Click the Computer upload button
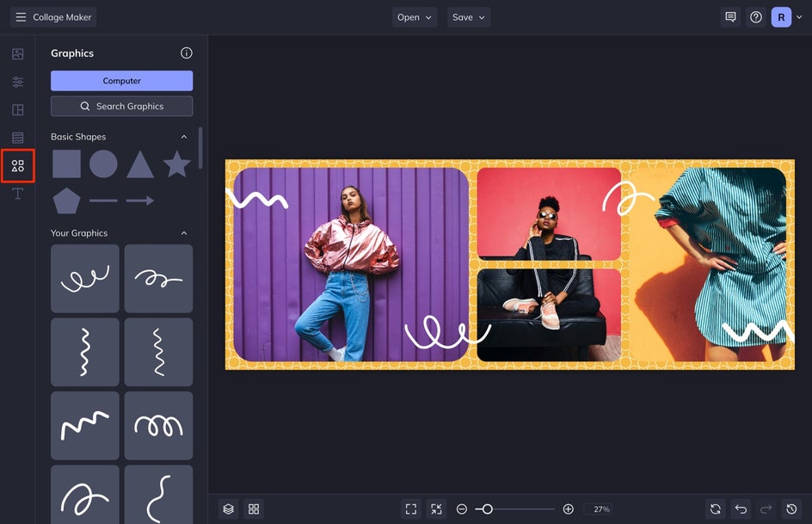812x524 pixels. tap(121, 81)
